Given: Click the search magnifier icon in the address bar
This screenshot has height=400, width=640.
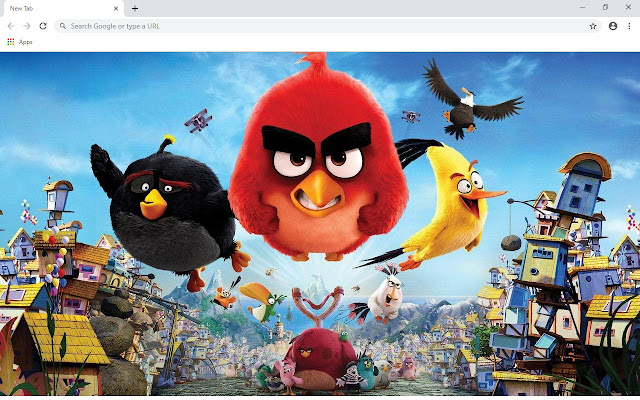Looking at the screenshot, I should (x=62, y=26).
